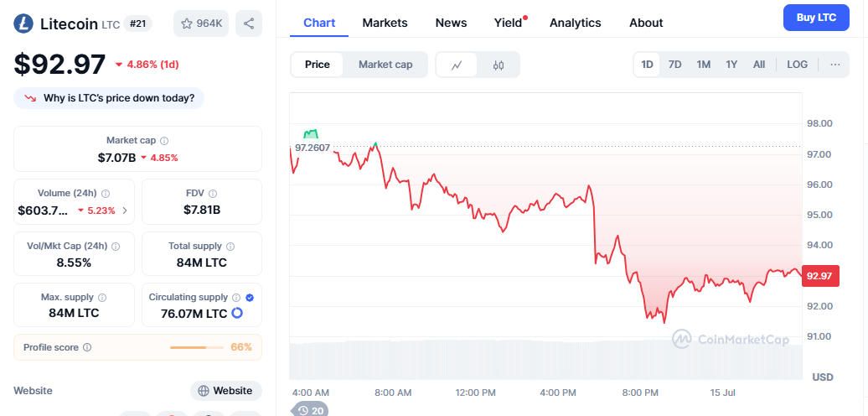This screenshot has width=868, height=416.
Task: Open the Litecoin Website link
Action: click(225, 391)
